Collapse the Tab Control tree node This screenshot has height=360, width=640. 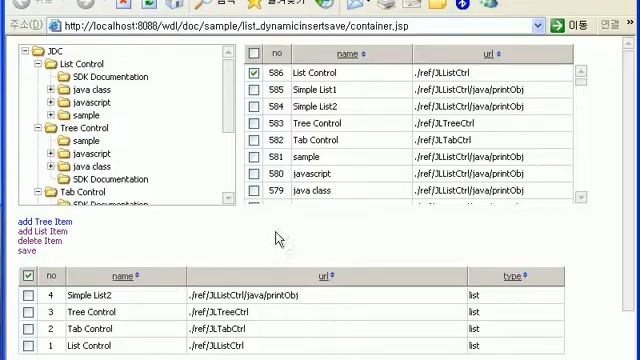tap(38, 191)
